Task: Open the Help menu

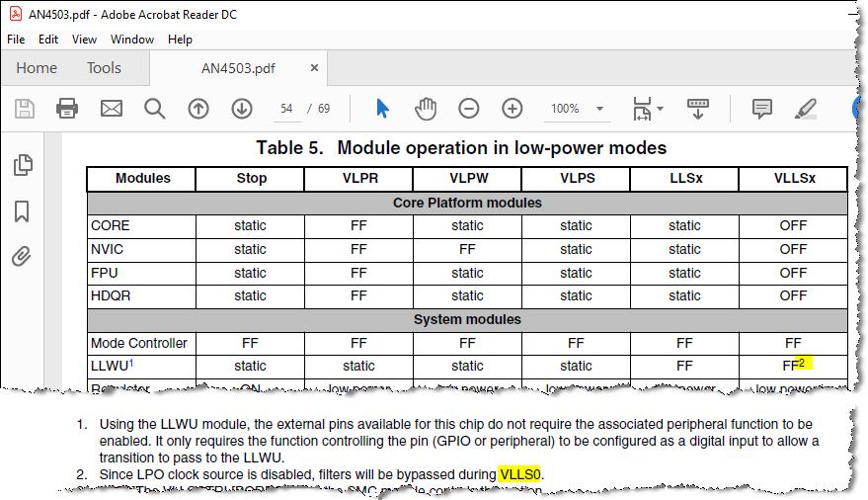Action: pos(180,40)
